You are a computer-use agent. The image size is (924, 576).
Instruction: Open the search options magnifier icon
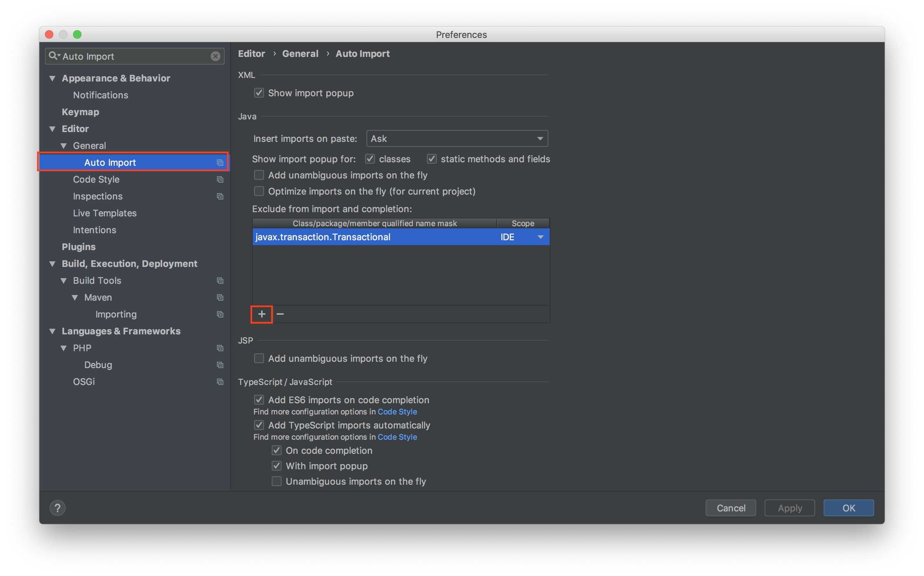tap(54, 56)
